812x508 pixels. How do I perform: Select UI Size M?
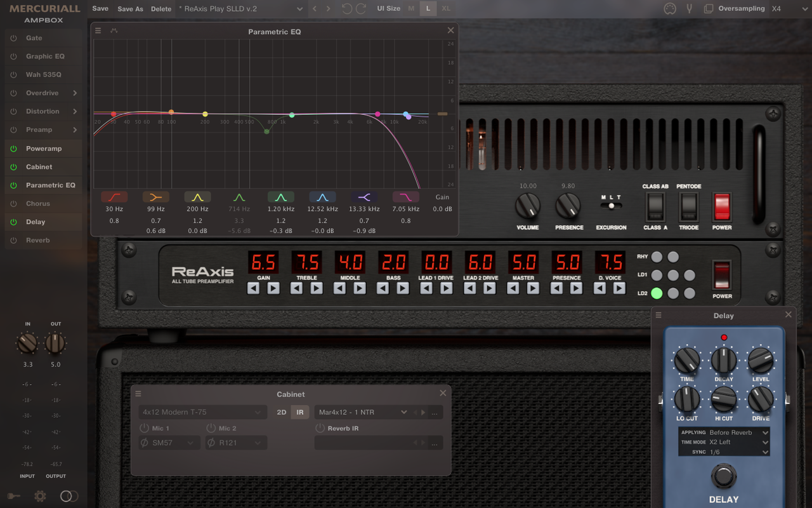(411, 9)
